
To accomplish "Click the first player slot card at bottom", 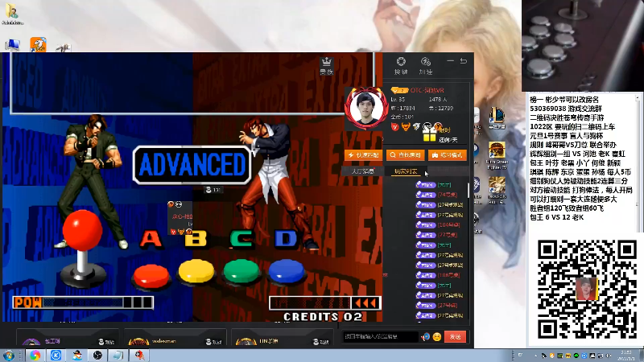I will [68, 338].
